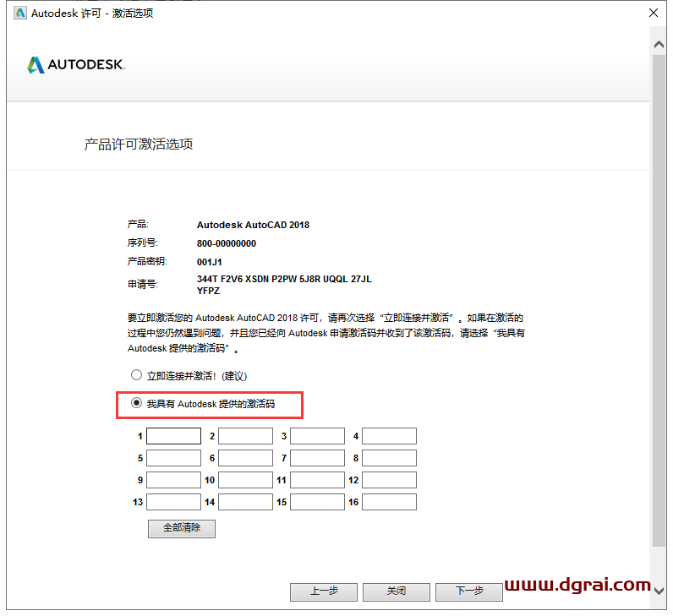Focus activation code field 8
The image size is (673, 616).
coord(389,458)
